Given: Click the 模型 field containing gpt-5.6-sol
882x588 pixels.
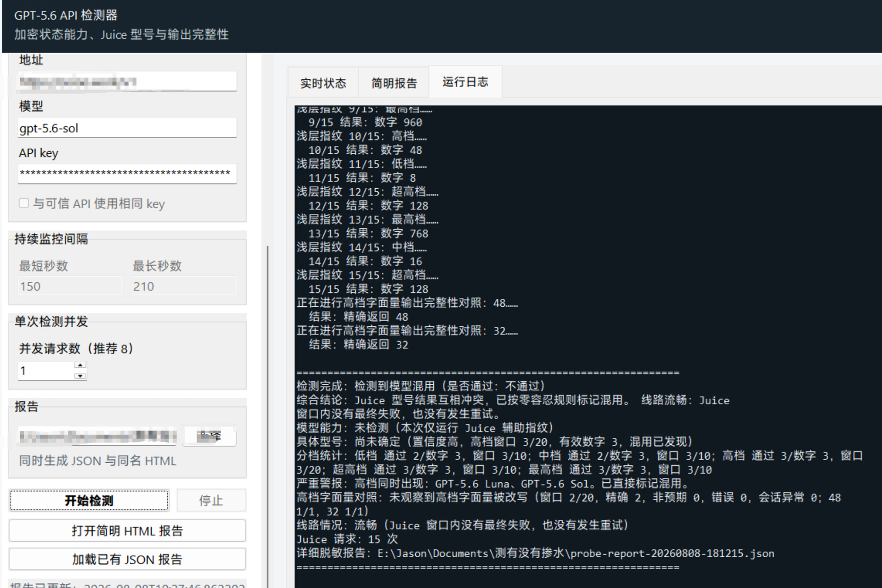Looking at the screenshot, I should pos(127,128).
